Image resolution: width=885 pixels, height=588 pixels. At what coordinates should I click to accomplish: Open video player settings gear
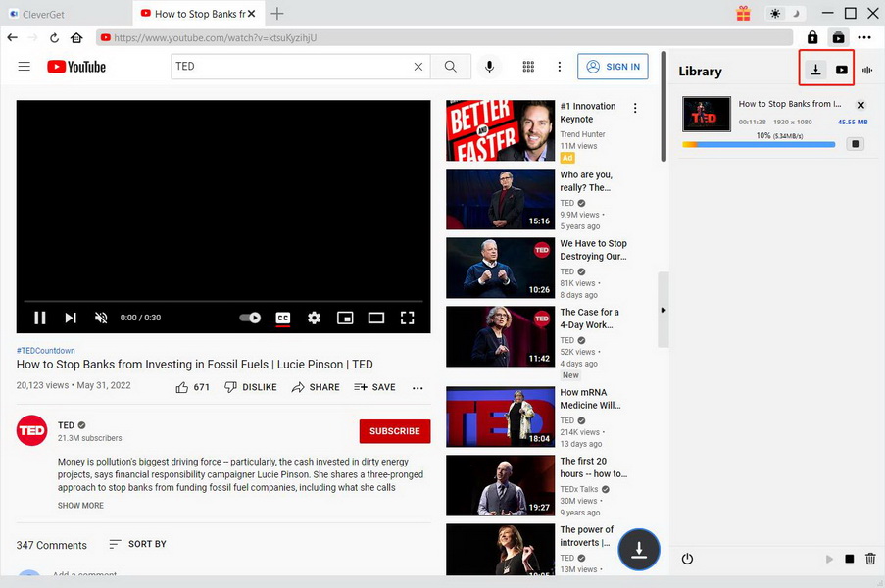[x=314, y=318]
